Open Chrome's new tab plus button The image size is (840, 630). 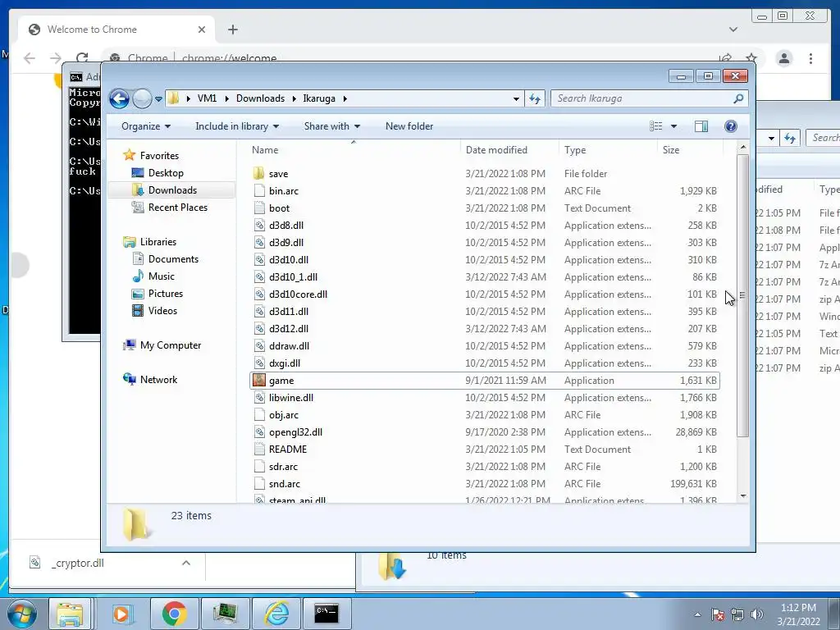(232, 30)
